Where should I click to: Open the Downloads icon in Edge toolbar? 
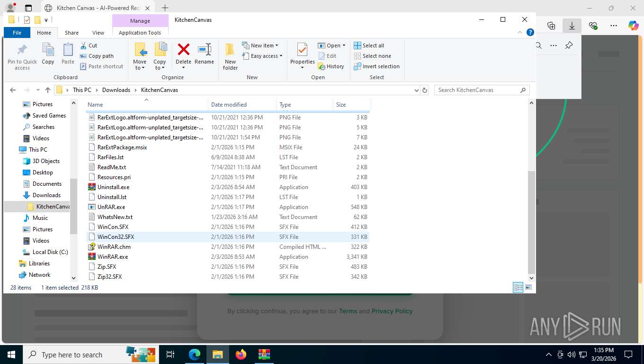[572, 26]
